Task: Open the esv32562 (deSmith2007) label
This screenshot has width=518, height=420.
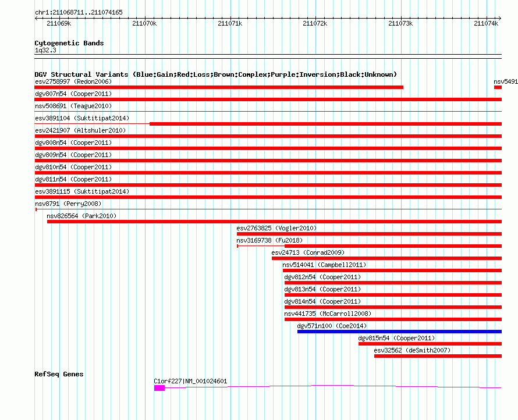Action: [x=412, y=350]
